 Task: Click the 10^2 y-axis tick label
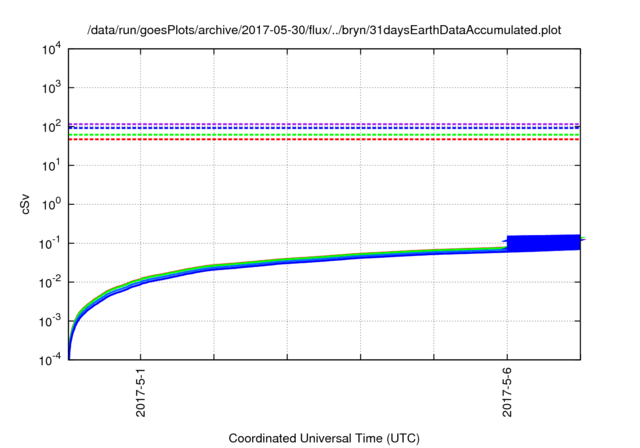tap(51, 127)
